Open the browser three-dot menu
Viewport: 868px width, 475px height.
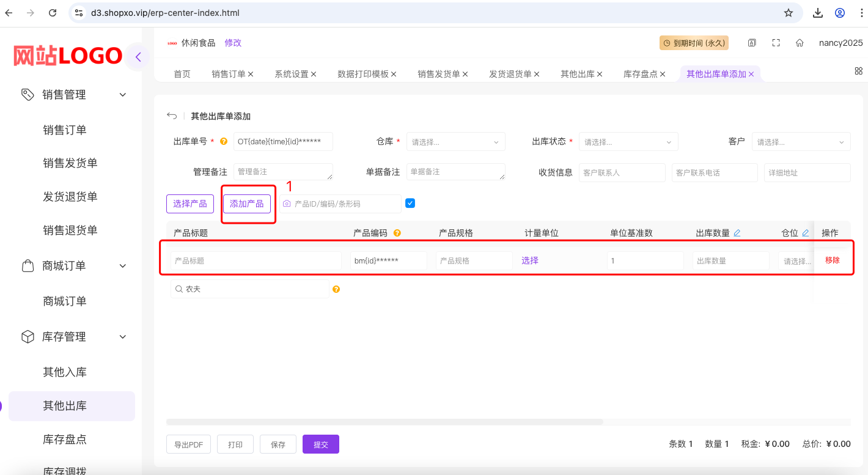point(861,13)
